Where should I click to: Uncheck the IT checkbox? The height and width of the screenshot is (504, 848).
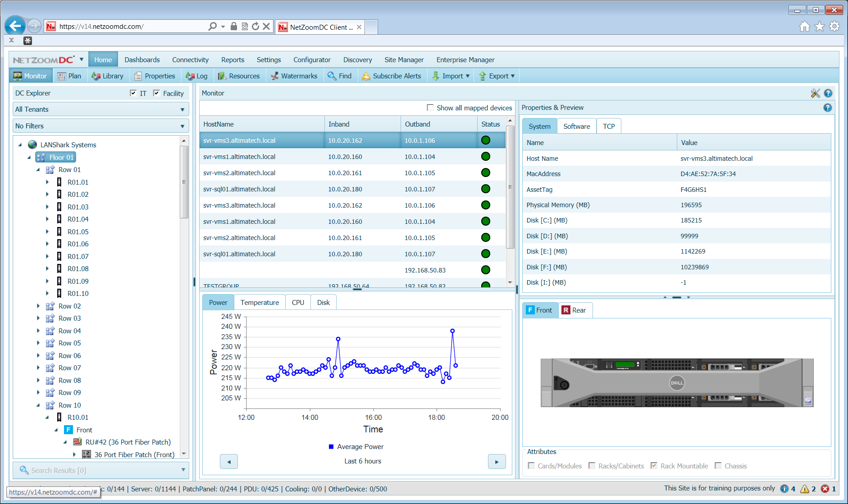(x=133, y=93)
